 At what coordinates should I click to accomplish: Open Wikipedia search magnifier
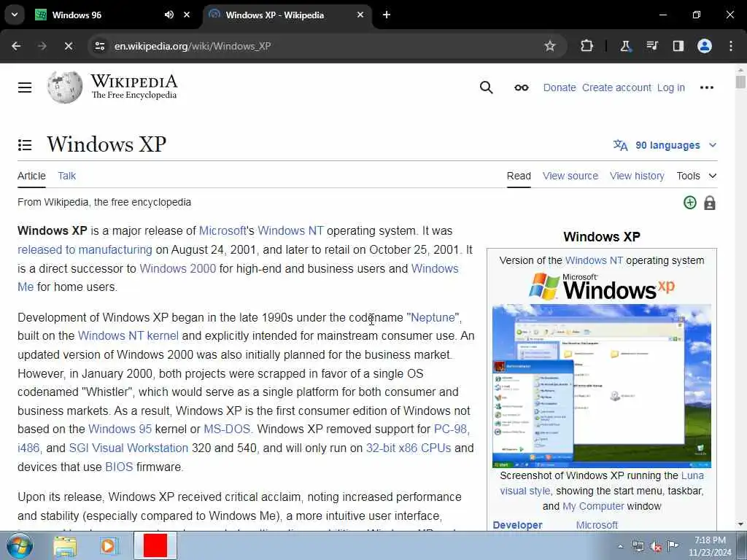pyautogui.click(x=486, y=87)
